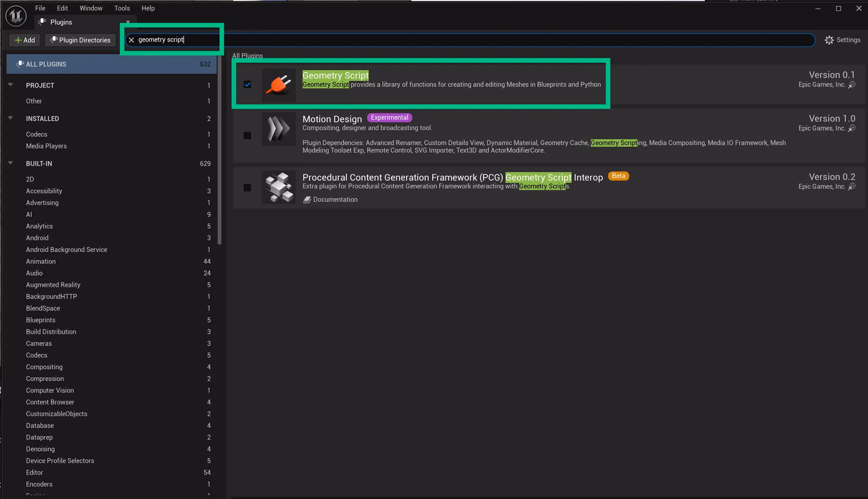Viewport: 868px width, 499px height.
Task: Click the PCG Interop cube plugin icon
Action: pyautogui.click(x=278, y=187)
